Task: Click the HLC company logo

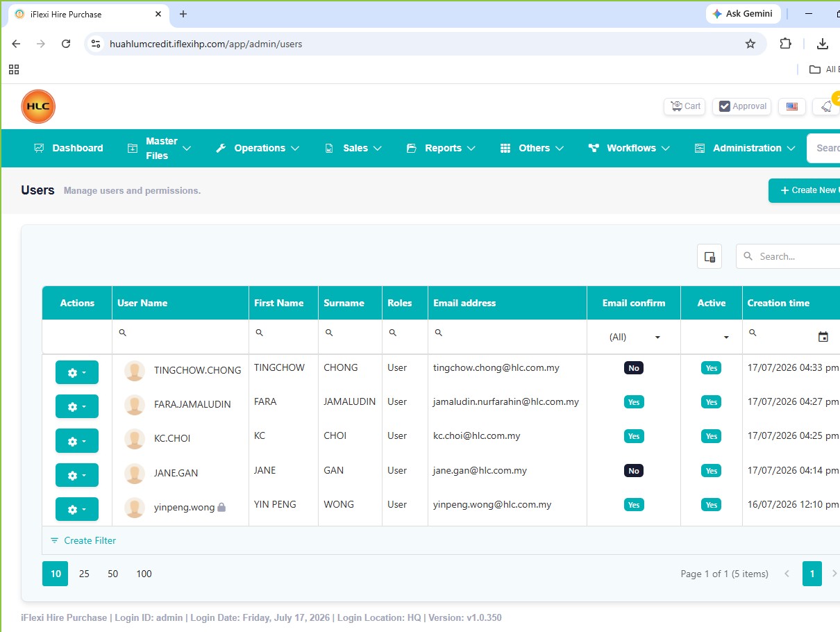Action: (38, 106)
